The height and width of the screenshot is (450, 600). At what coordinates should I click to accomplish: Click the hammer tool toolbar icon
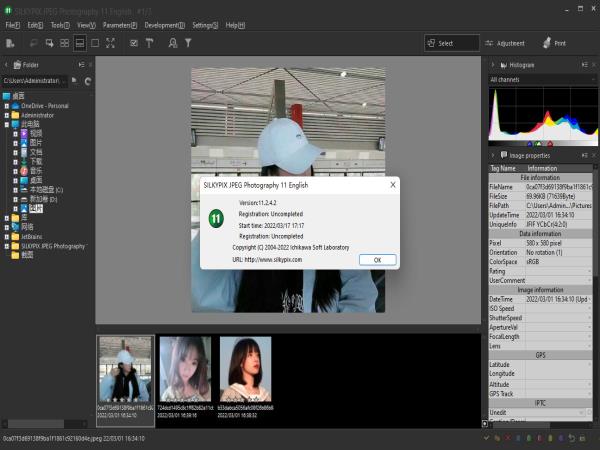[x=149, y=43]
